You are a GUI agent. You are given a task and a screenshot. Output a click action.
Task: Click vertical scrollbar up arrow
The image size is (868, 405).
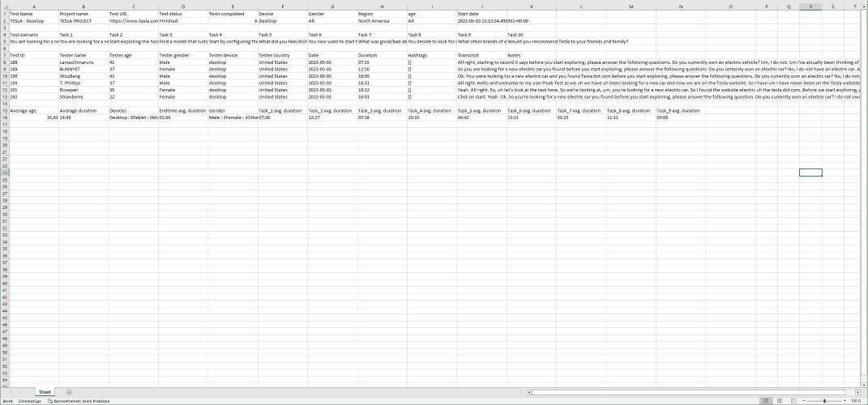click(x=865, y=6)
